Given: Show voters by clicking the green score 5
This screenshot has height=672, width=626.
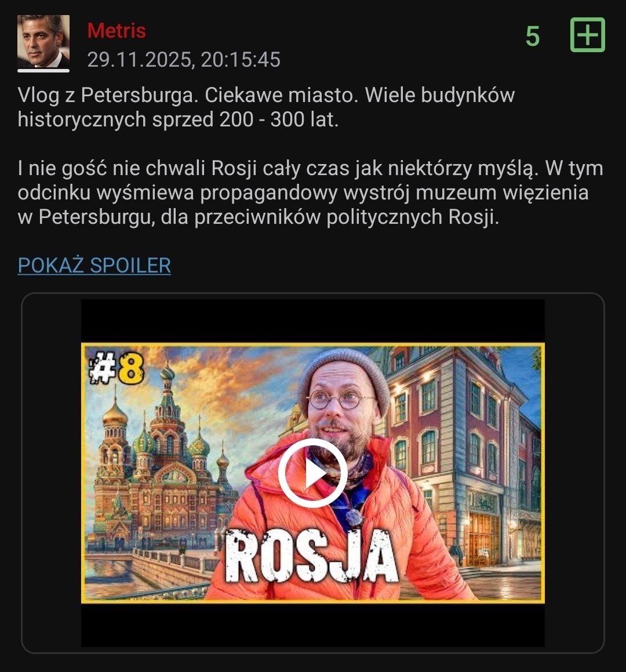Looking at the screenshot, I should click(533, 36).
